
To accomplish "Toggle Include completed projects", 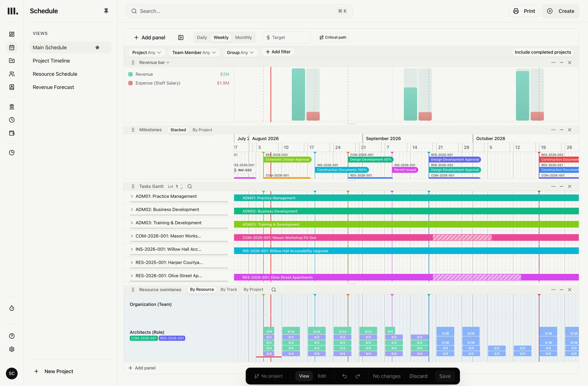I will [x=543, y=52].
